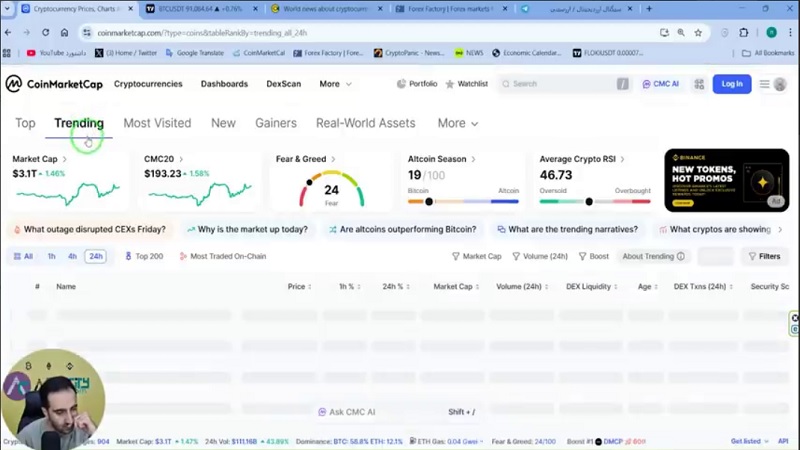Expand the More dropdown in category tabs
Image resolution: width=800 pixels, height=450 pixels.
pos(457,123)
